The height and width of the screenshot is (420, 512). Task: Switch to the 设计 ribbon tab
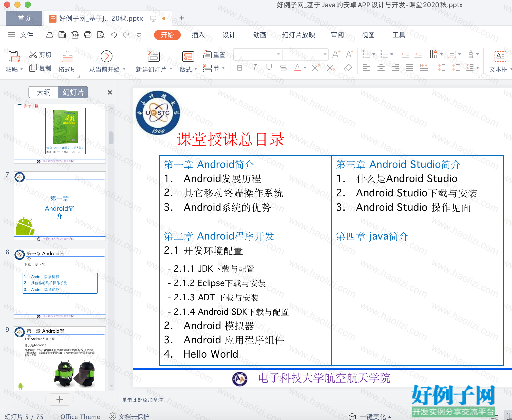click(x=229, y=35)
